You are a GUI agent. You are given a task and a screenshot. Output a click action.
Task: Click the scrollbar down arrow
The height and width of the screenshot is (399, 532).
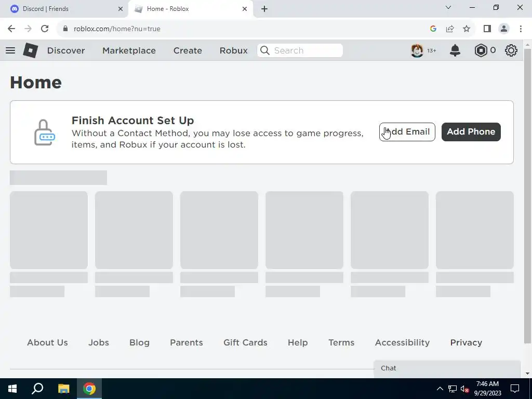pos(527,374)
